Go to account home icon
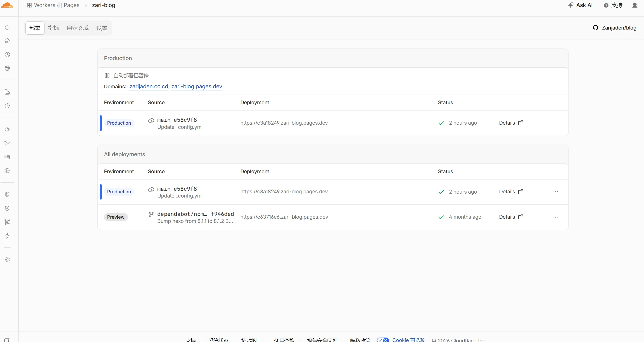Image resolution: width=644 pixels, height=342 pixels. [7, 41]
